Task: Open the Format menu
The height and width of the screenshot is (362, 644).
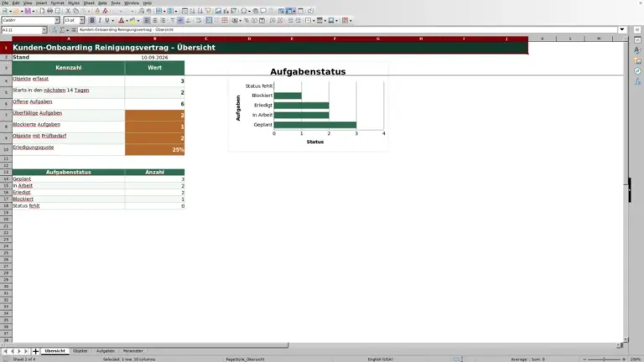Action: coord(57,3)
